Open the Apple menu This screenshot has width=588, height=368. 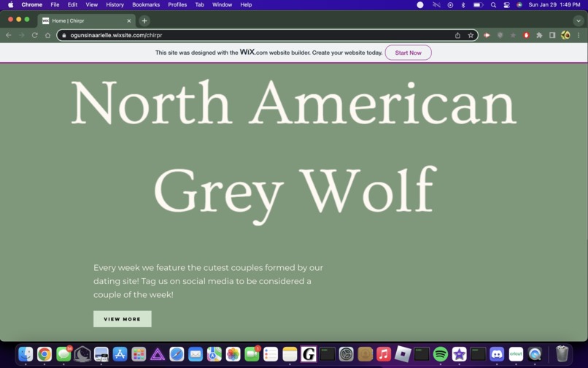[x=10, y=5]
